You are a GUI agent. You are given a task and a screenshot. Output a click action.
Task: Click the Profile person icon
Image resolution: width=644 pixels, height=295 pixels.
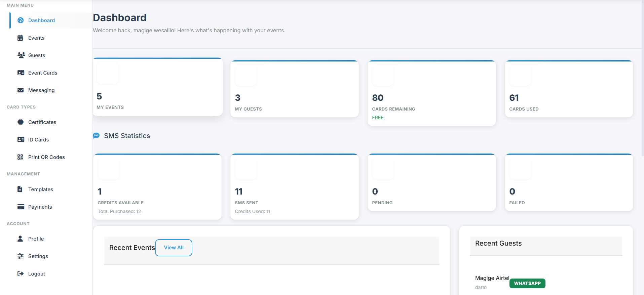point(20,239)
